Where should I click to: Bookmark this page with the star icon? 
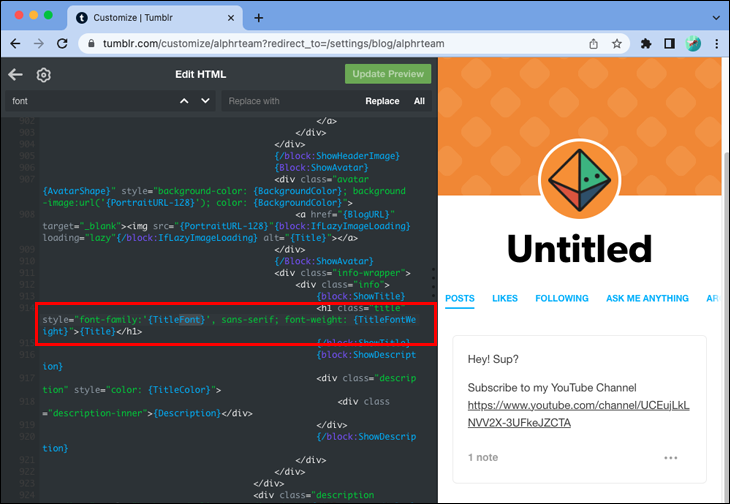(x=617, y=44)
